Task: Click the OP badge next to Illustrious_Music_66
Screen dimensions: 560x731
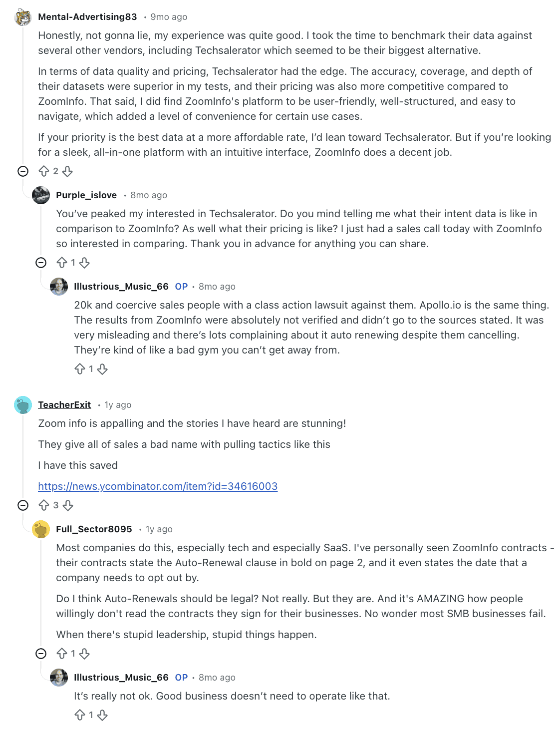Action: point(181,286)
